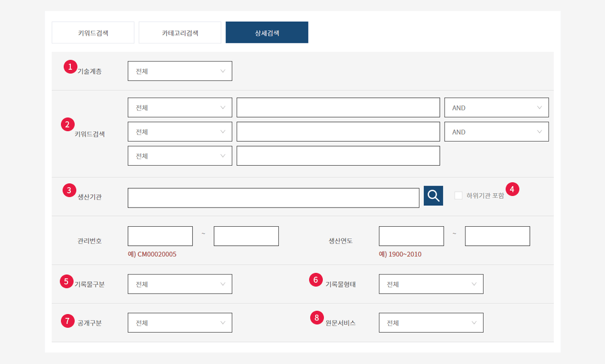The image size is (605, 364).
Task: Open the 기술계층 dropdown
Action: click(180, 71)
